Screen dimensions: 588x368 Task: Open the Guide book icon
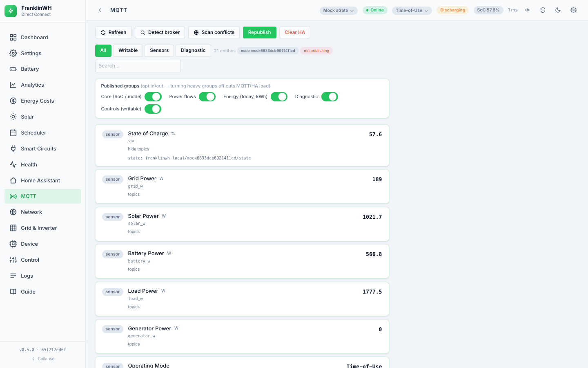13,292
